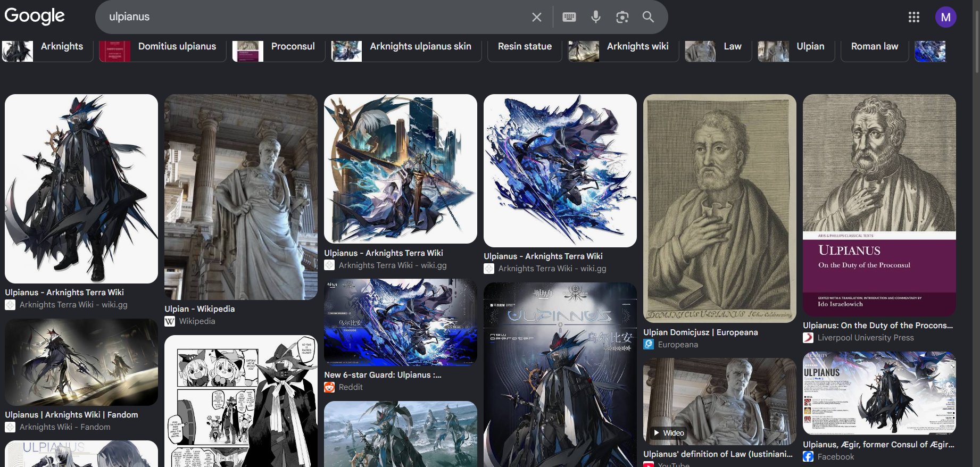Select the Roman law filter chip
The width and height of the screenshot is (980, 467).
(875, 51)
